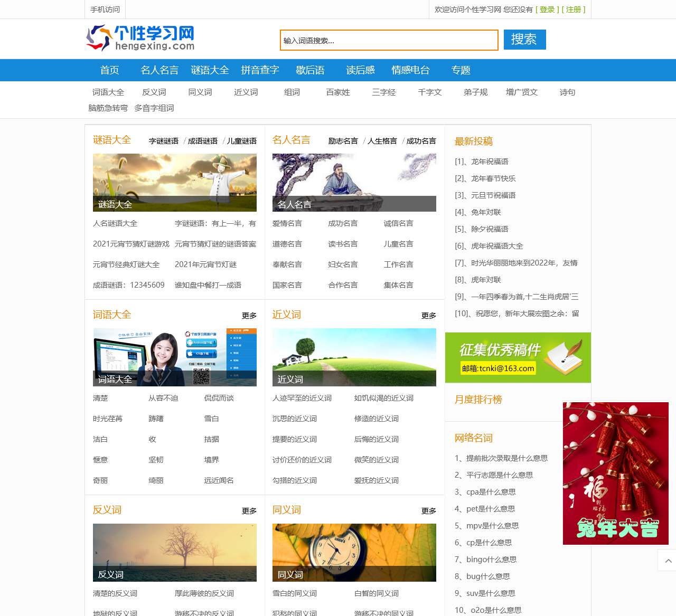The width and height of the screenshot is (676, 616).
Task: Click 手机访问 at top left
Action: coord(105,9)
